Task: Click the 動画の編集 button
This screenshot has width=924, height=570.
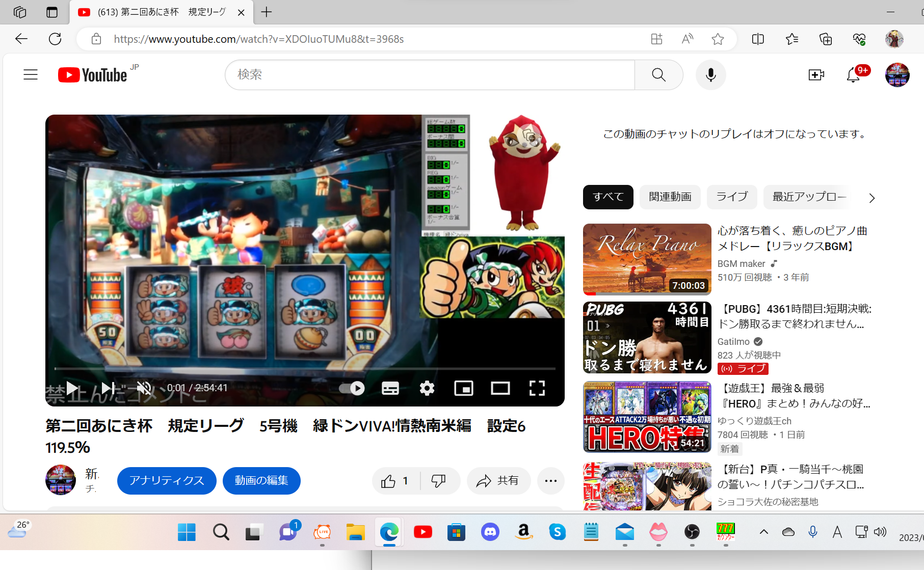Action: (x=261, y=481)
